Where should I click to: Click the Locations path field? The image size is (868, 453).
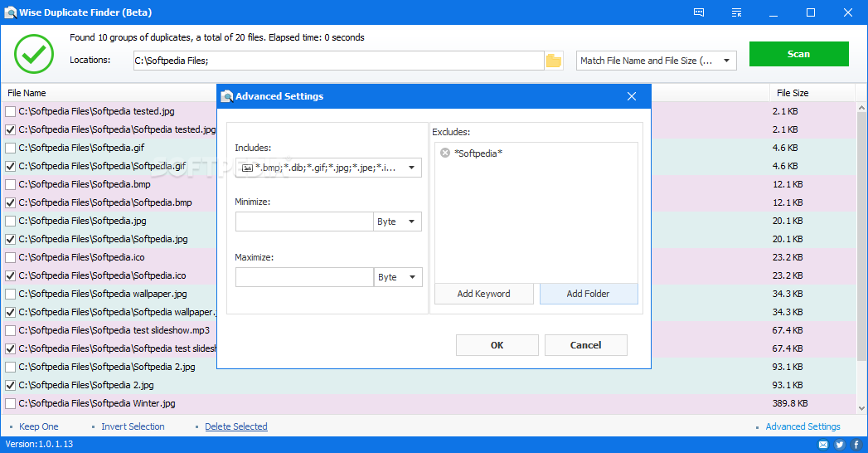pyautogui.click(x=339, y=61)
